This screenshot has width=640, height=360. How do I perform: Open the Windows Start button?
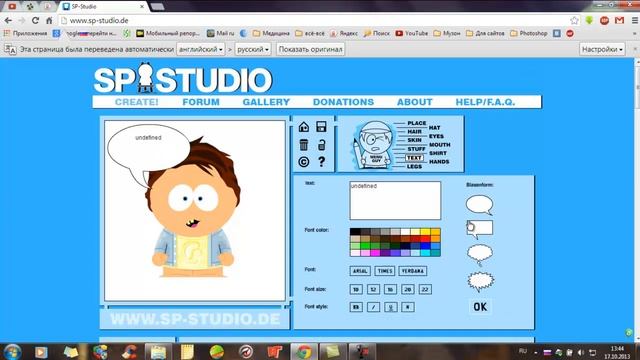tap(12, 351)
